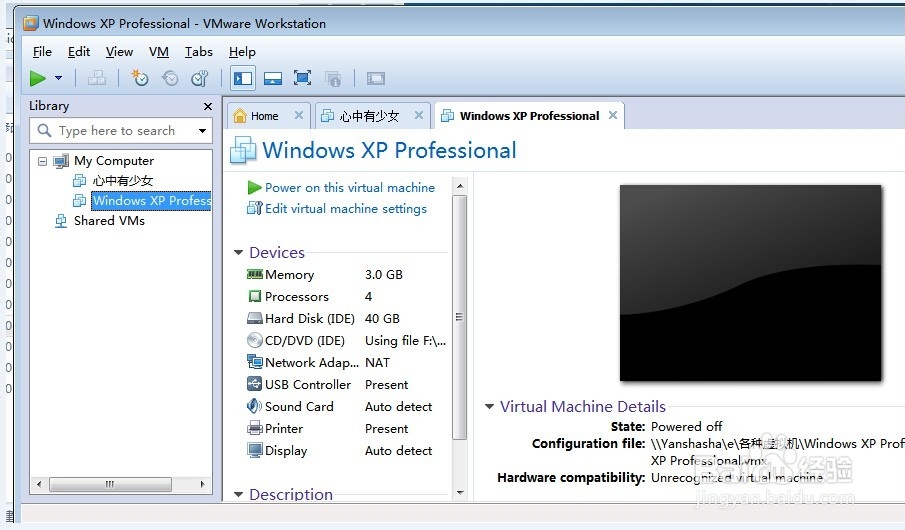Collapse the Devices section
The height and width of the screenshot is (530, 905).
pos(238,252)
